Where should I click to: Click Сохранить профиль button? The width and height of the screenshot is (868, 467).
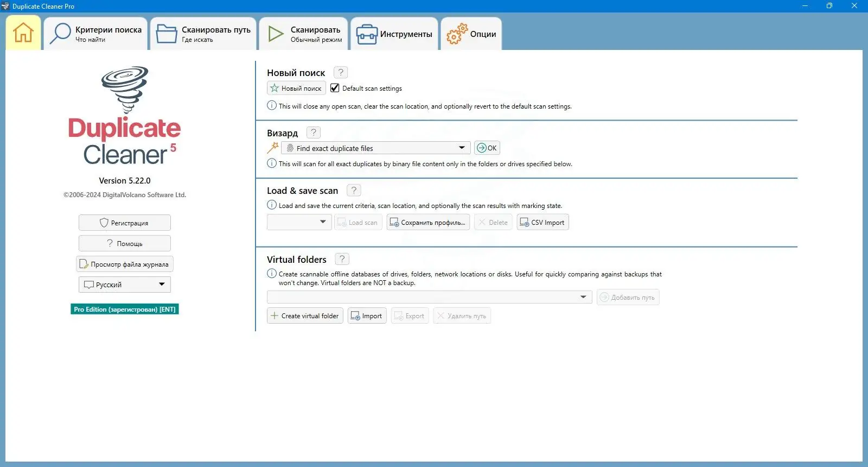(428, 222)
